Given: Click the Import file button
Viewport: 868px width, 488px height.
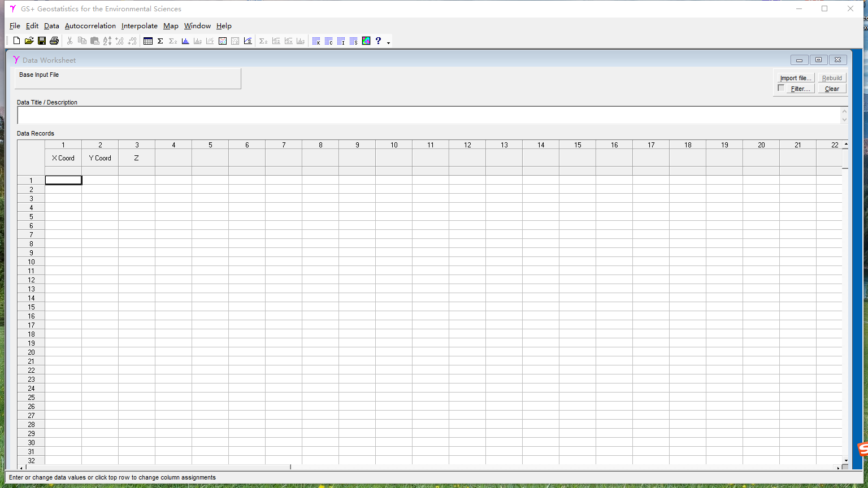Looking at the screenshot, I should click(x=796, y=78).
